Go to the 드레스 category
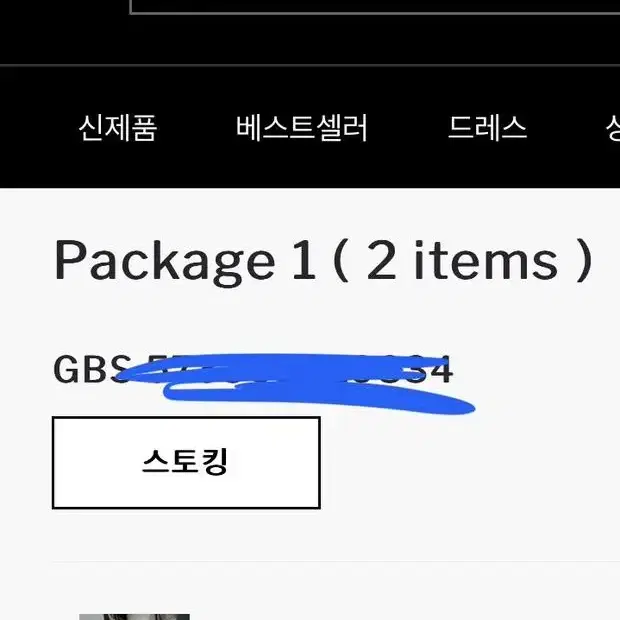Image resolution: width=620 pixels, height=620 pixels. 487,128
